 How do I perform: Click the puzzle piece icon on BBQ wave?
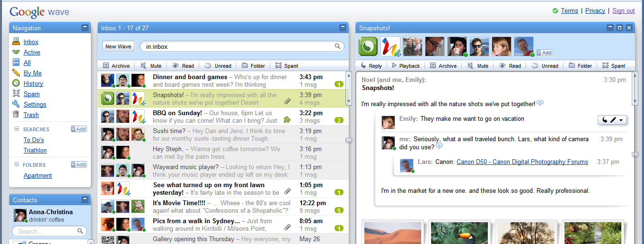pyautogui.click(x=287, y=120)
